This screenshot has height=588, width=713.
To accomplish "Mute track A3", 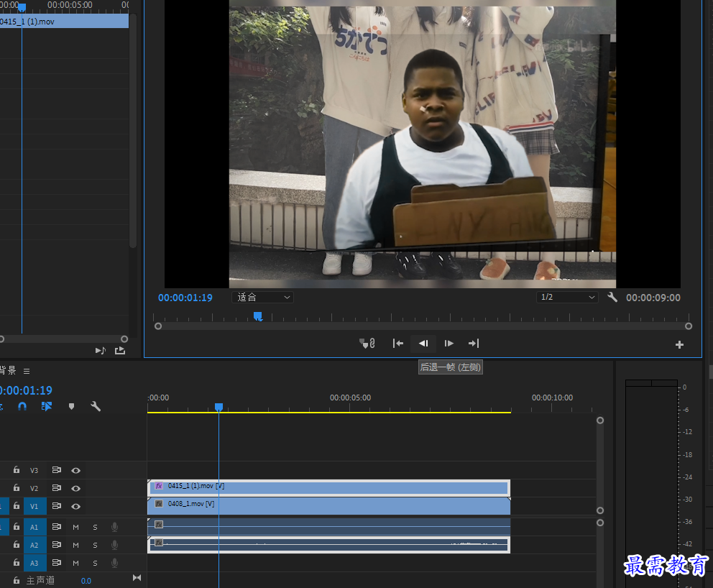I will 76,563.
